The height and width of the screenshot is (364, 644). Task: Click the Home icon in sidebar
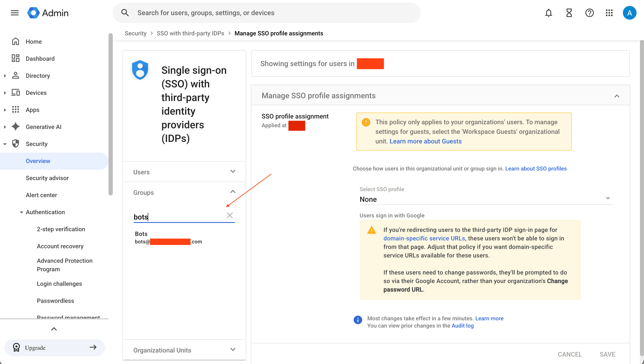[16, 42]
